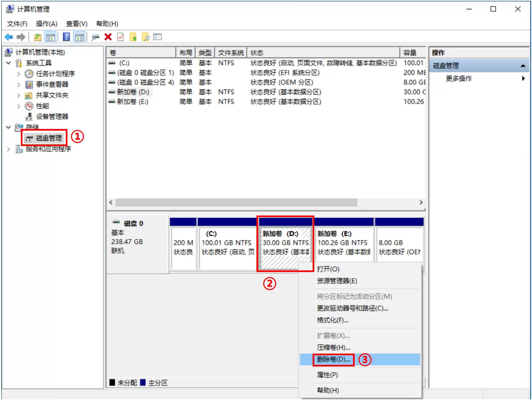532x401 pixels.
Task: Click the Back navigation arrow in the toolbar
Action: click(9, 37)
